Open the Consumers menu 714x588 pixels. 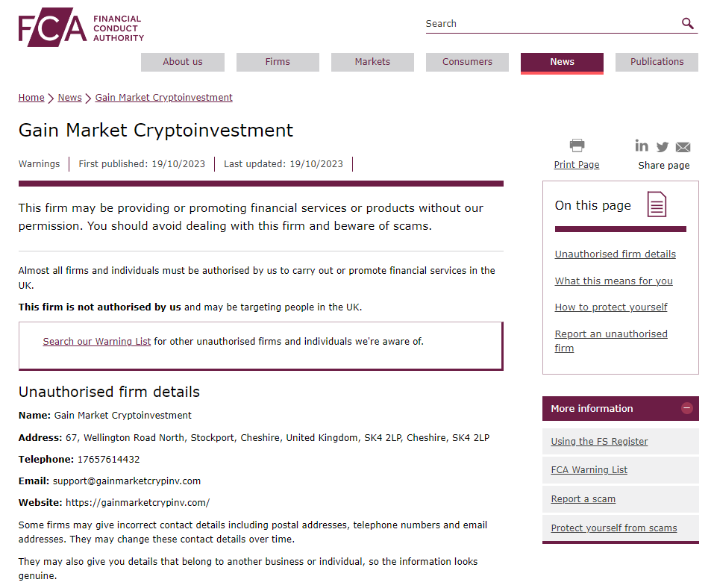pos(467,62)
